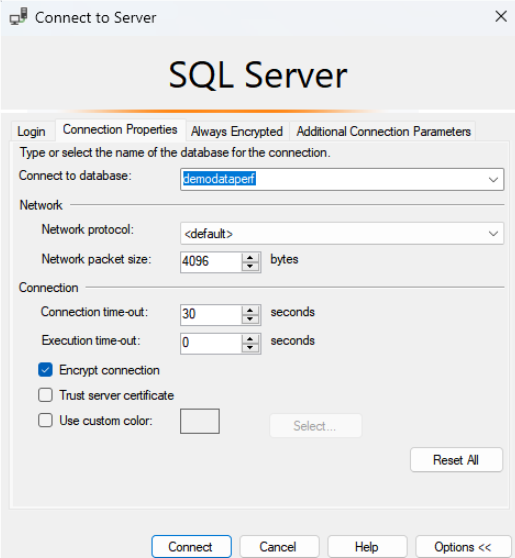Click the Execution time-out value field
515x558 pixels.
pos(211,343)
